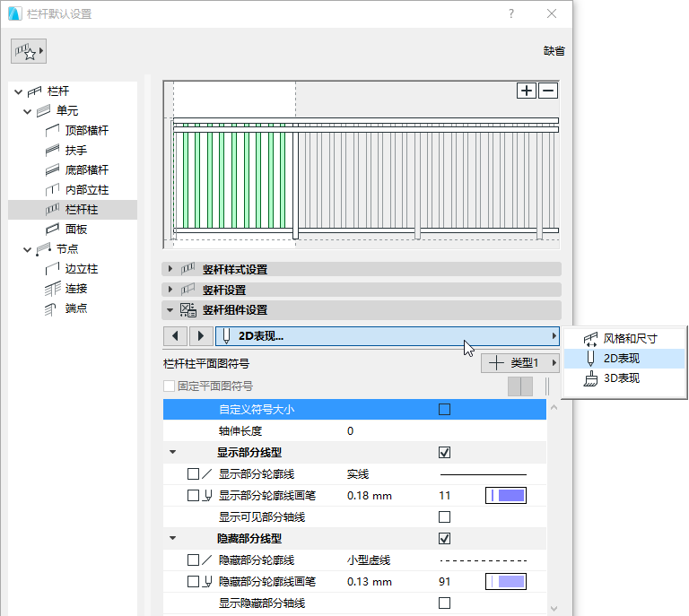689x616 pixels.
Task: Select the 内部立柱 inner post icon
Action: tap(52, 190)
